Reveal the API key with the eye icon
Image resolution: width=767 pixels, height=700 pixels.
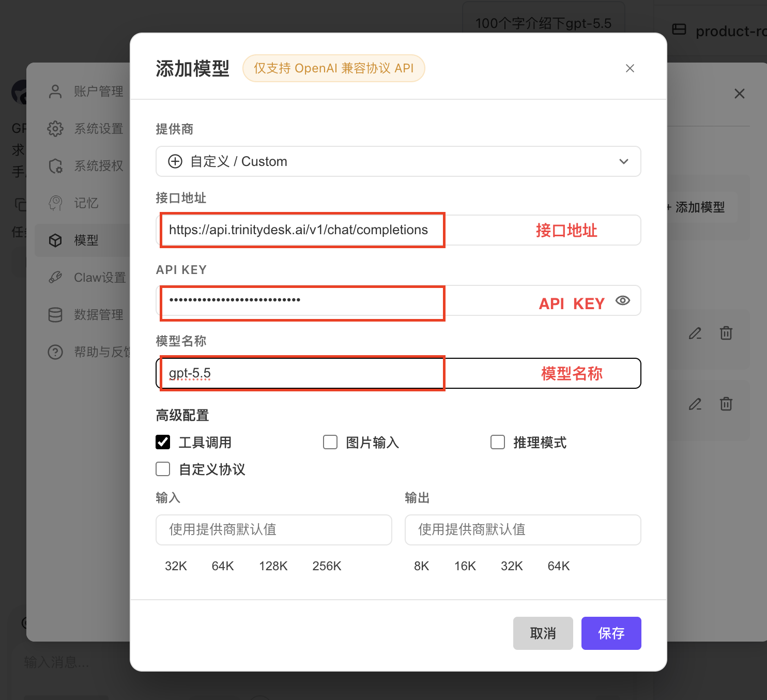click(623, 300)
